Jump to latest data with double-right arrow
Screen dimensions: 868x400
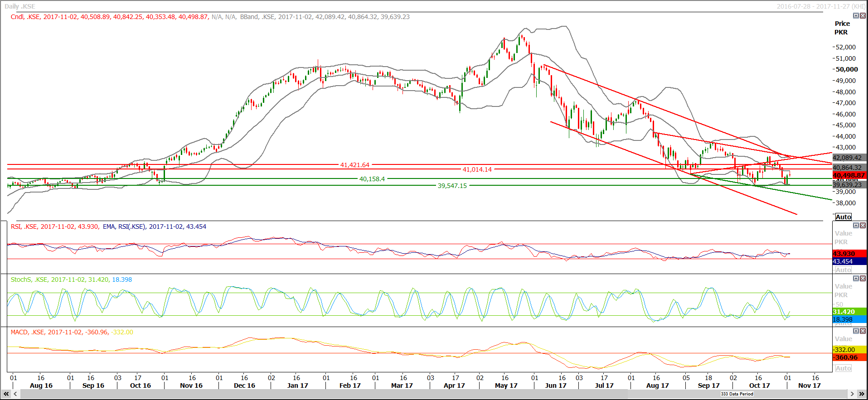tap(861, 394)
